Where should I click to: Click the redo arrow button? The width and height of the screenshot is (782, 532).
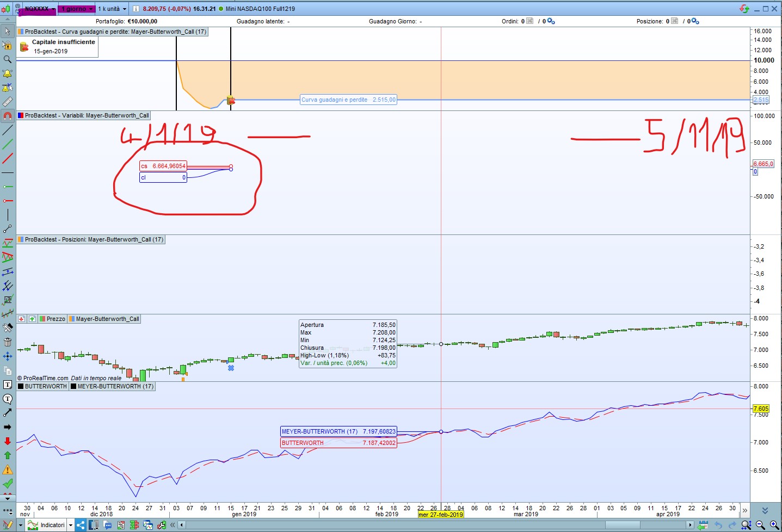(x=732, y=525)
